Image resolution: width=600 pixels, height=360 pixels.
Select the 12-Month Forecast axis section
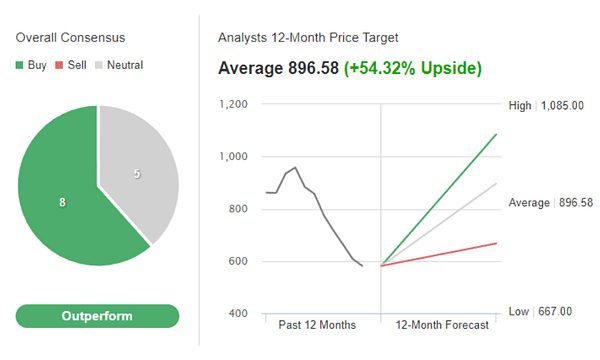[442, 325]
